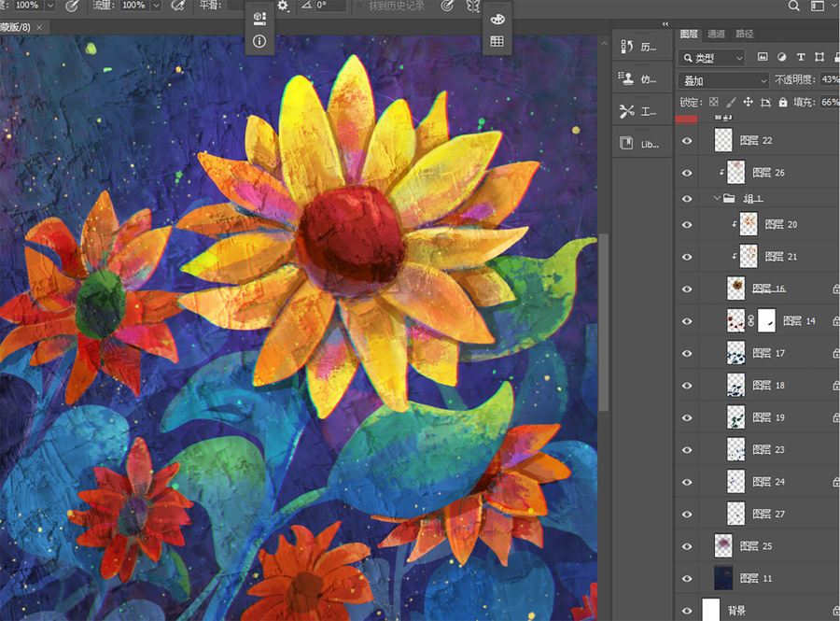This screenshot has width=840, height=621.
Task: Filter layers by adjustment layers icon
Action: (x=781, y=57)
